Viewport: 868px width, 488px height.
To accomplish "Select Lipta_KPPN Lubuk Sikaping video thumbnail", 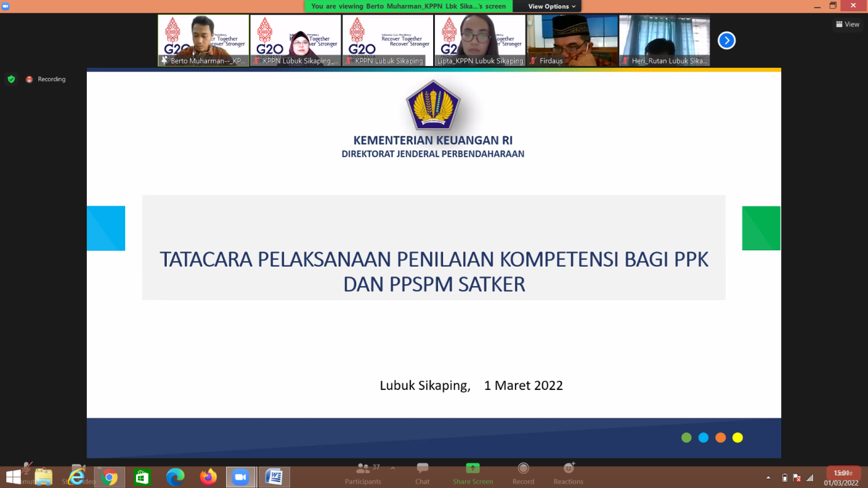I will tap(480, 41).
